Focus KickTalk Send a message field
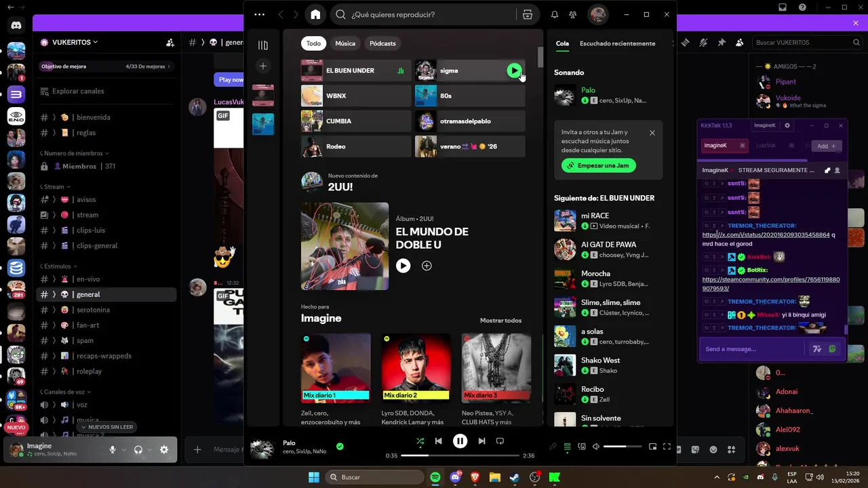 coord(753,349)
